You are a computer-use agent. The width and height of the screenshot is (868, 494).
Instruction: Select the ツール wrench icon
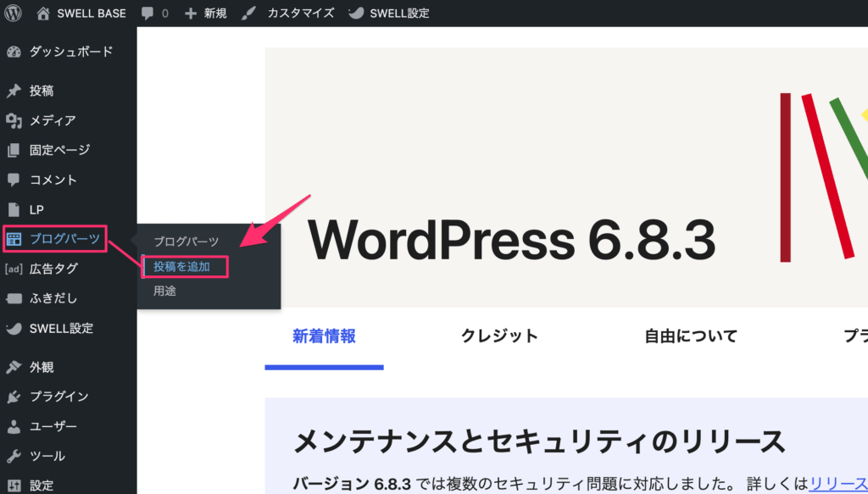click(x=14, y=456)
